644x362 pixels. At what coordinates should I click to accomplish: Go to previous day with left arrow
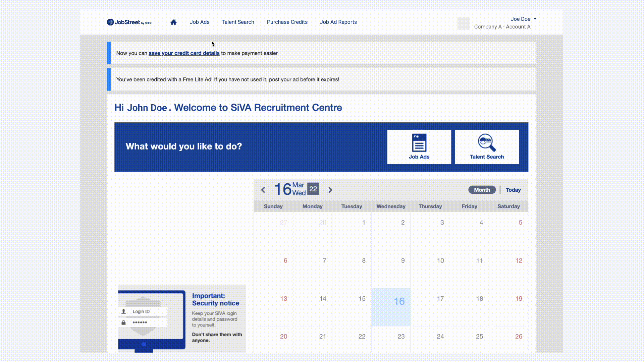263,190
